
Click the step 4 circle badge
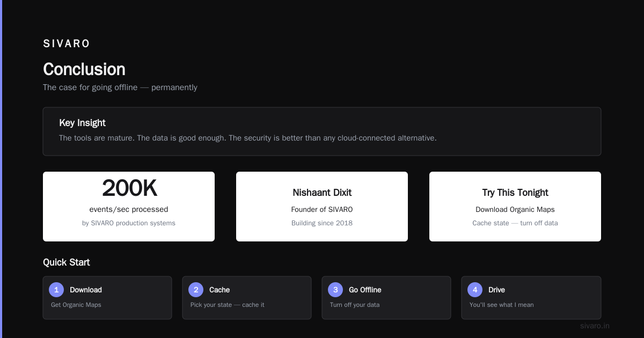[475, 290]
